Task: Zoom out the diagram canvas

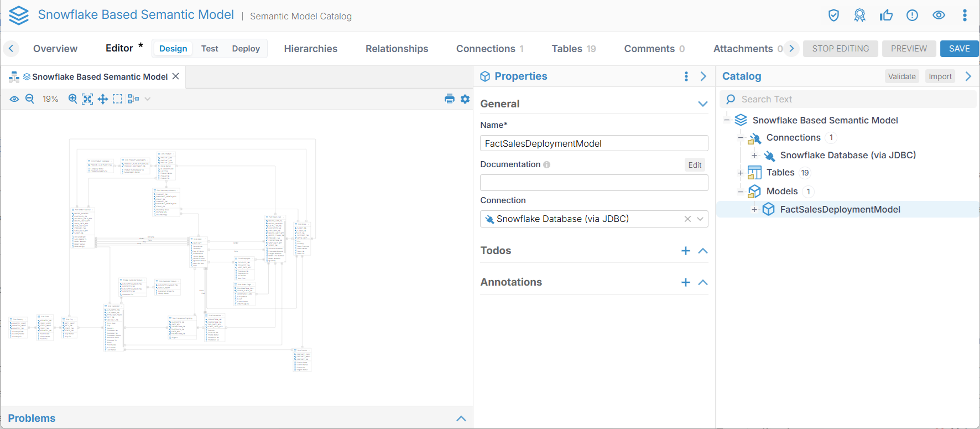Action: coord(30,99)
